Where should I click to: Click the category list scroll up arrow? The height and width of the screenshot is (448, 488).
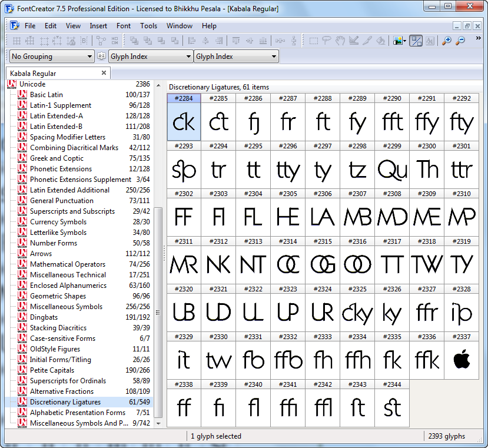(x=158, y=85)
